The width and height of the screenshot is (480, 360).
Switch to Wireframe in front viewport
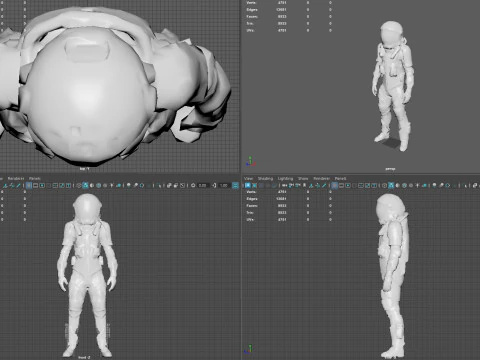pos(79,185)
